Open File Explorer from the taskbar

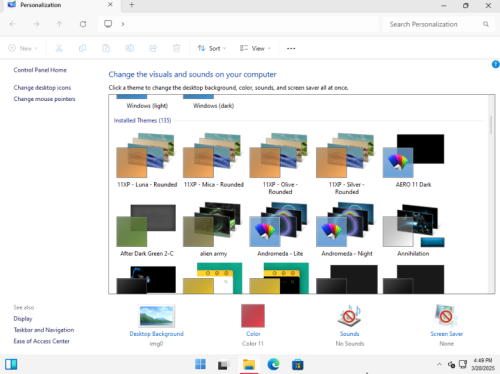(x=249, y=364)
